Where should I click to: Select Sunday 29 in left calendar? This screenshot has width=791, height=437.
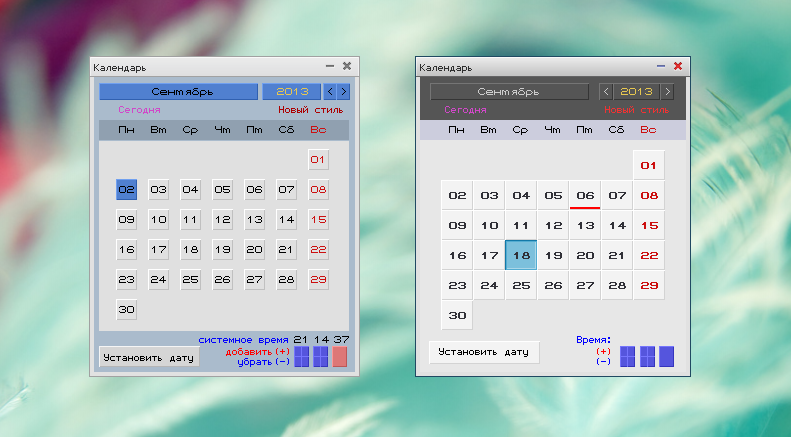[319, 279]
